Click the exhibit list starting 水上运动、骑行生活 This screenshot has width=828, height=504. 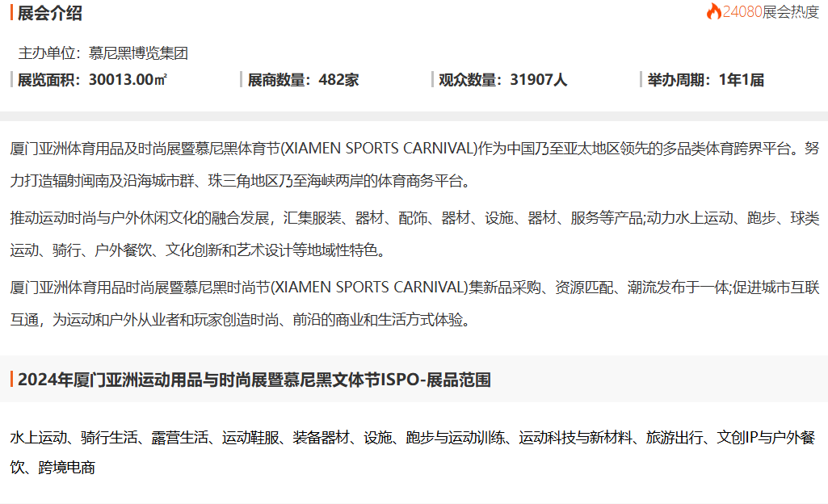point(413,452)
